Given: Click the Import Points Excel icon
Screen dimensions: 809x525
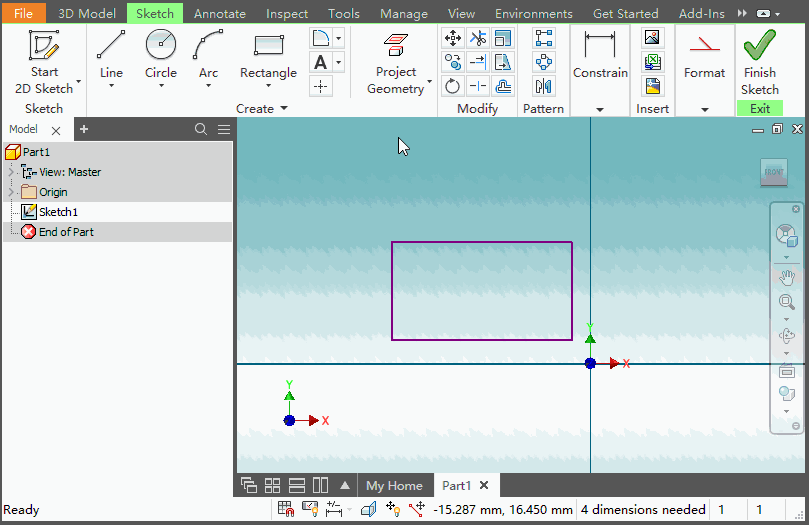Looking at the screenshot, I should [x=652, y=62].
